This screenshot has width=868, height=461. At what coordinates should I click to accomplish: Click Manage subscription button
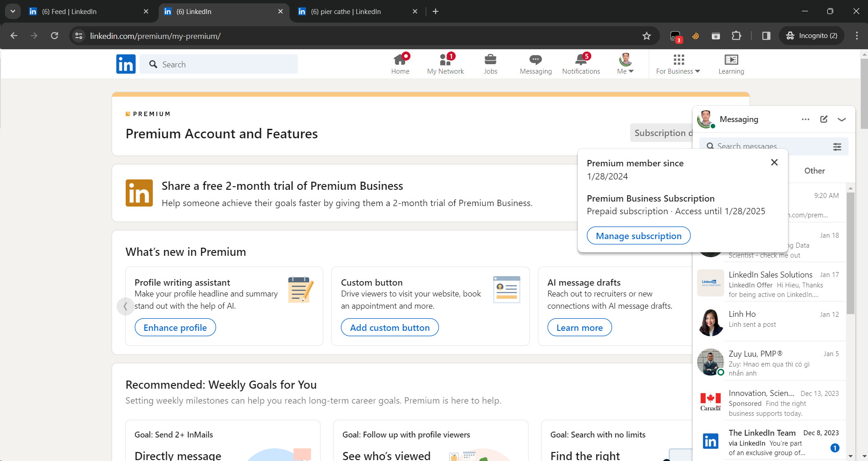click(x=638, y=236)
